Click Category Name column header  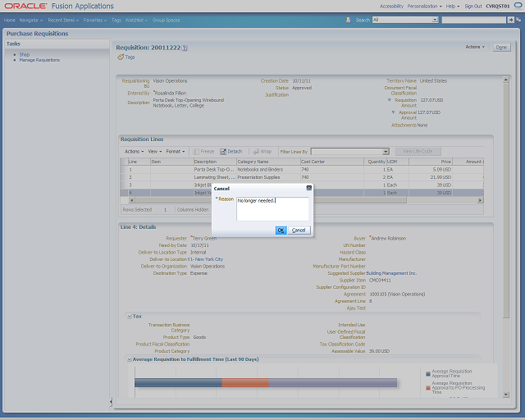pos(268,162)
